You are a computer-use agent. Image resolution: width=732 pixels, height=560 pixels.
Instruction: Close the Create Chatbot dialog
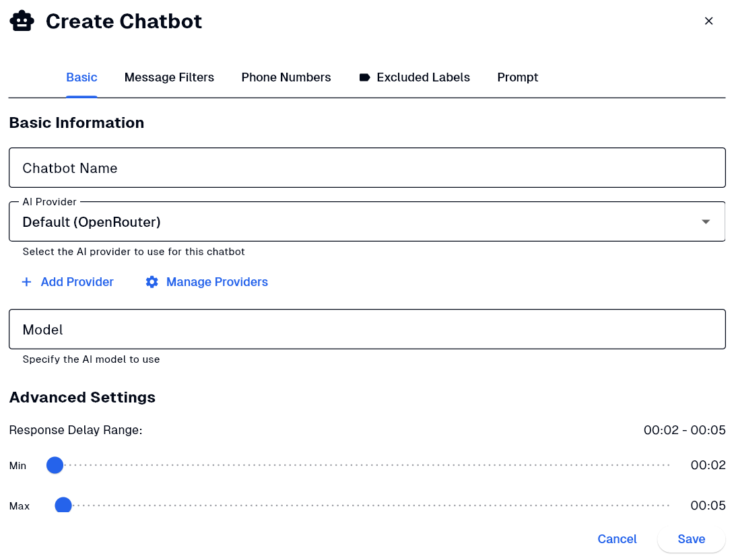click(708, 21)
